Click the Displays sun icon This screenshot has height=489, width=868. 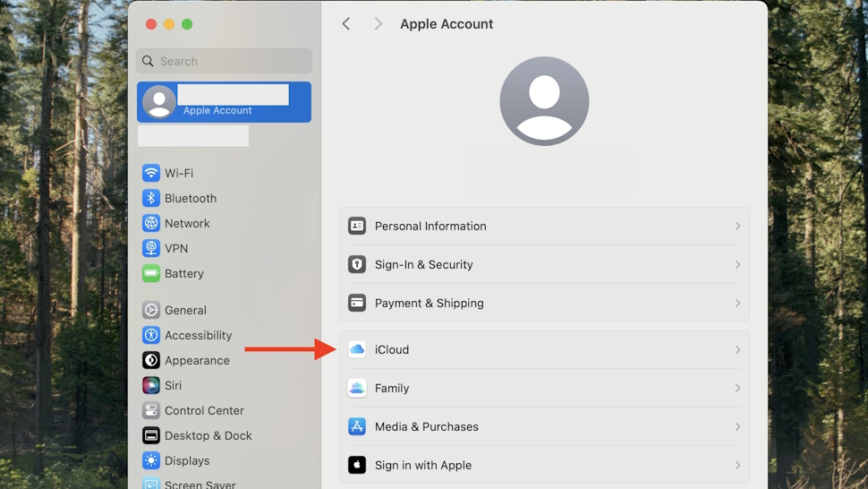point(150,460)
